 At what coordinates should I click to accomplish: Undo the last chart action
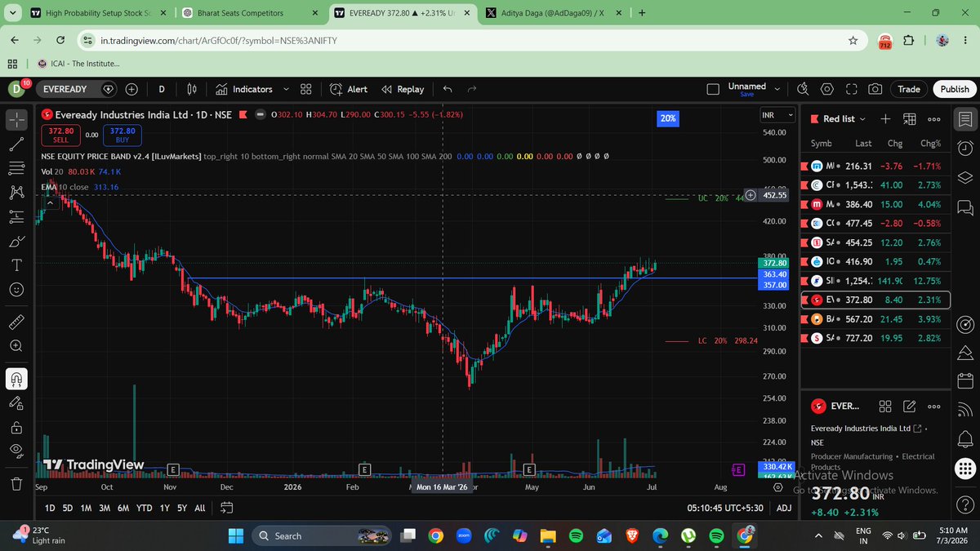point(448,89)
